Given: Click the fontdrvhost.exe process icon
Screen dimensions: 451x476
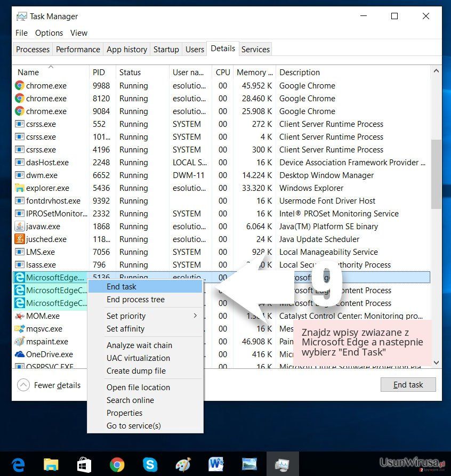Looking at the screenshot, I should [19, 200].
